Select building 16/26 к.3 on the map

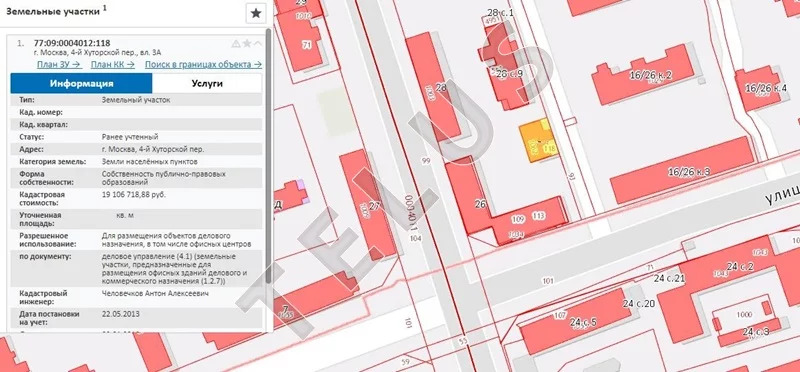(x=682, y=170)
